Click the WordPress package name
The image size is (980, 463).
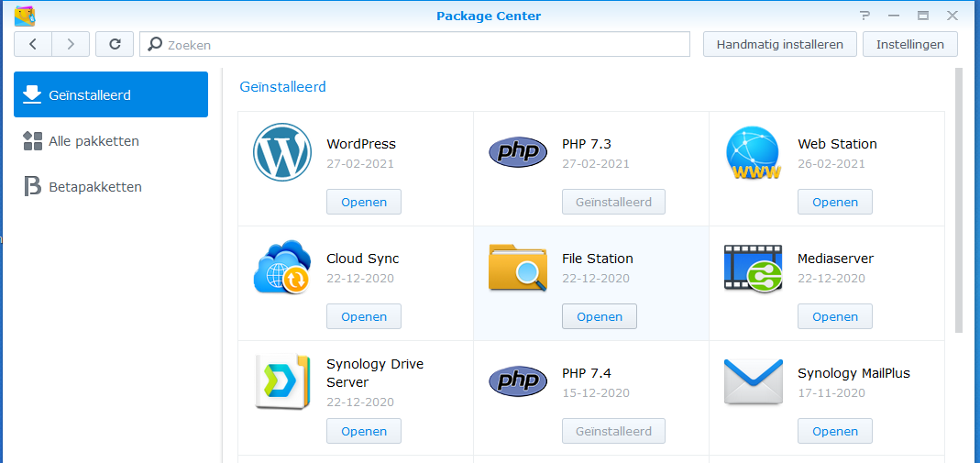(361, 144)
